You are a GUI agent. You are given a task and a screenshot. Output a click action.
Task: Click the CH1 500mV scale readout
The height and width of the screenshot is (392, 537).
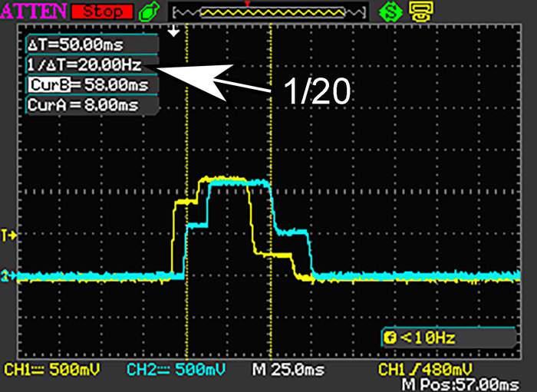pyautogui.click(x=49, y=370)
